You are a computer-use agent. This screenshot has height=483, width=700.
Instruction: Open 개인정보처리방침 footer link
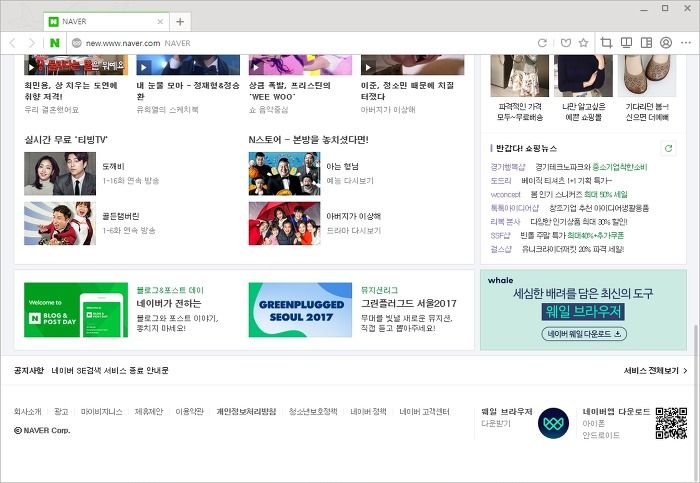click(246, 412)
